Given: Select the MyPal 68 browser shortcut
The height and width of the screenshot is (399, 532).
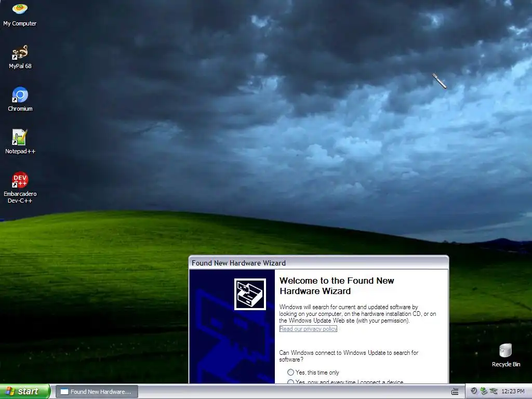Looking at the screenshot, I should tap(20, 57).
